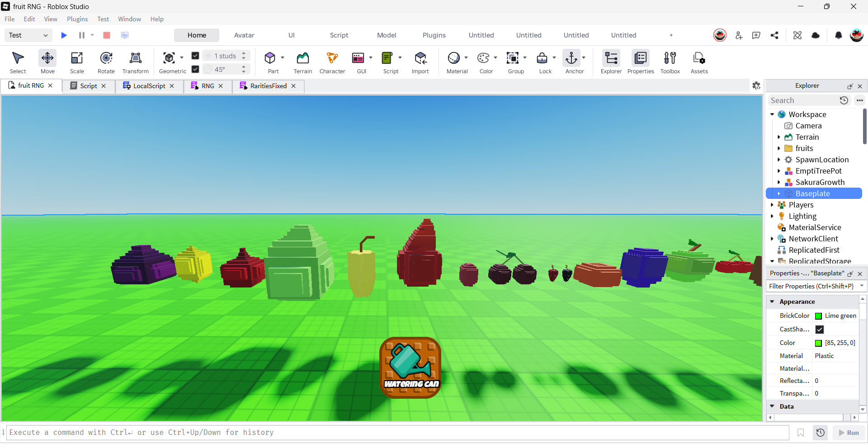This screenshot has height=448, width=868.
Task: Start playtest with the Play button
Action: (x=64, y=35)
